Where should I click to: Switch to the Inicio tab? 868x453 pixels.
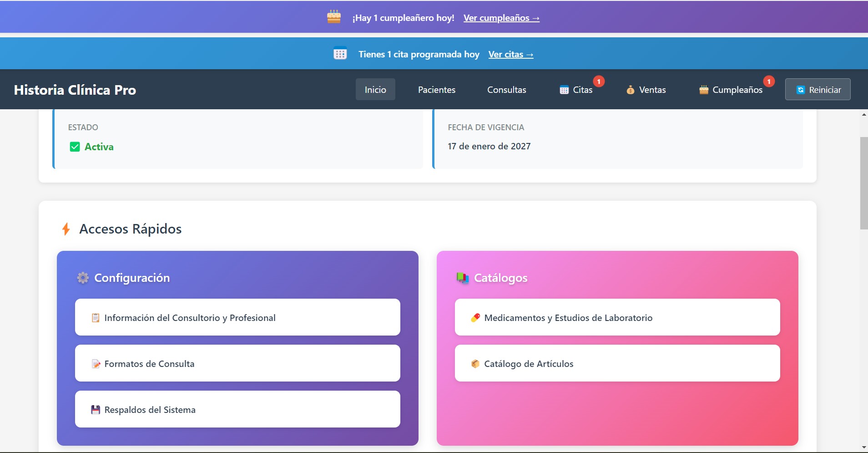(375, 89)
